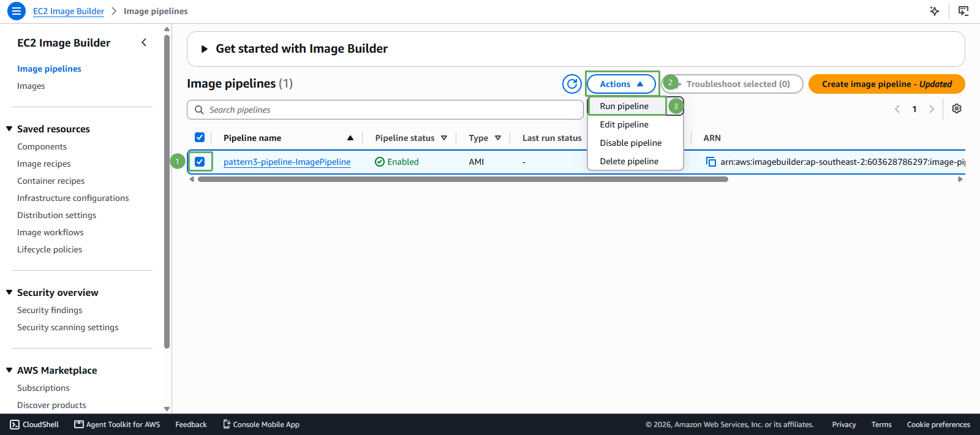This screenshot has width=980, height=435.
Task: Open the screen/chat icon in top right
Action: (963, 11)
